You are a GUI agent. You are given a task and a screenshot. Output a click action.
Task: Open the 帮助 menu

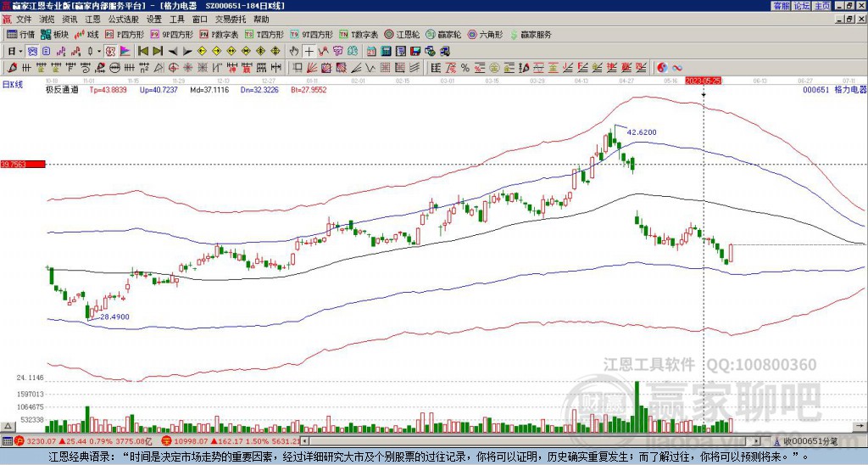coord(261,20)
